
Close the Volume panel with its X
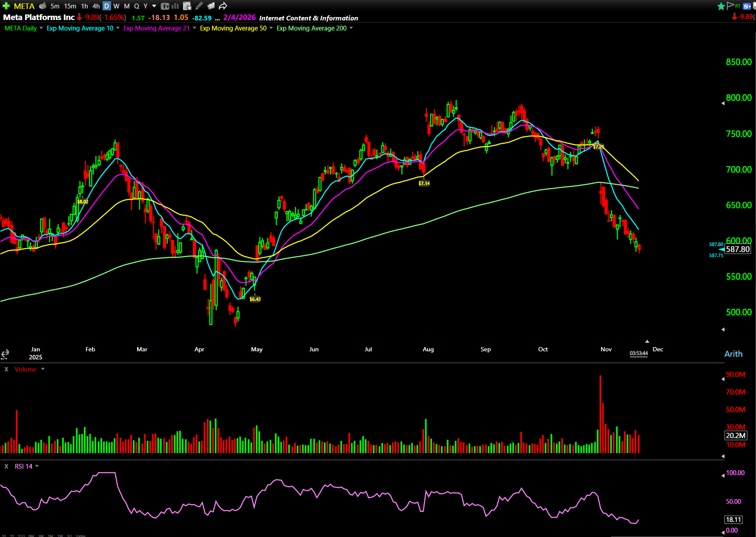tap(6, 369)
